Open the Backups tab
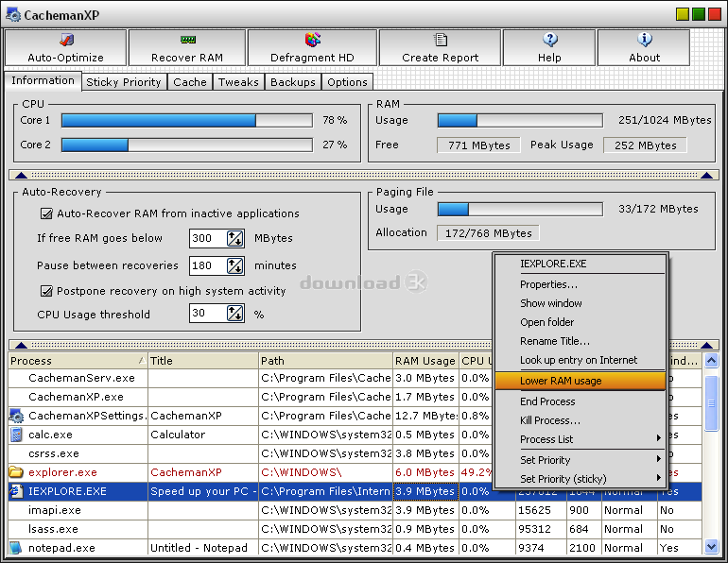Screen dimensions: 728x563 click(293, 82)
